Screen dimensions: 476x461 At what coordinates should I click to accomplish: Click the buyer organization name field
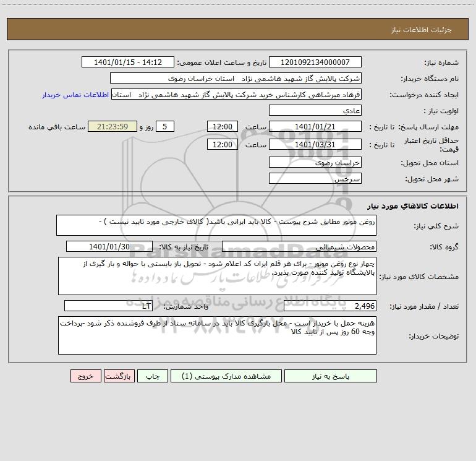click(236, 78)
